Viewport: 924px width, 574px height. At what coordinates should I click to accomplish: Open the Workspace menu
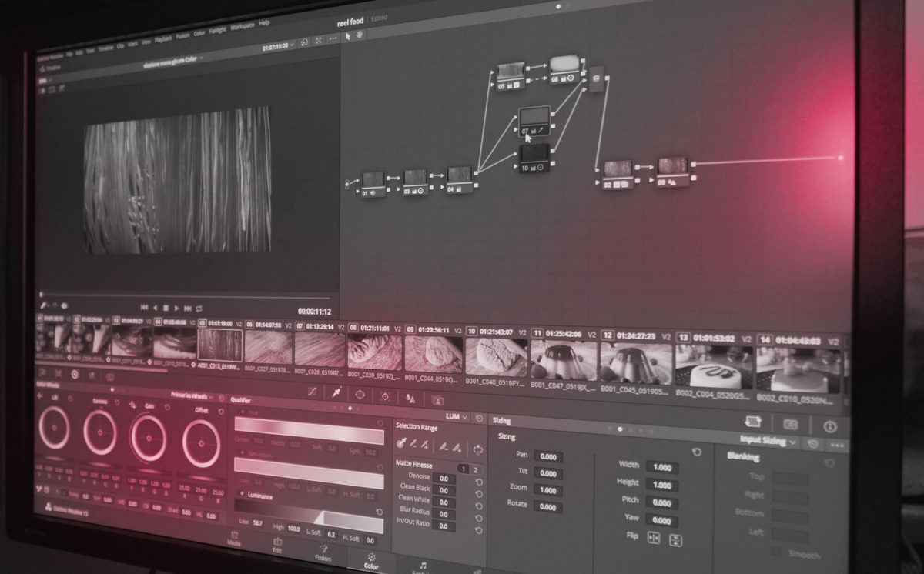coord(242,26)
